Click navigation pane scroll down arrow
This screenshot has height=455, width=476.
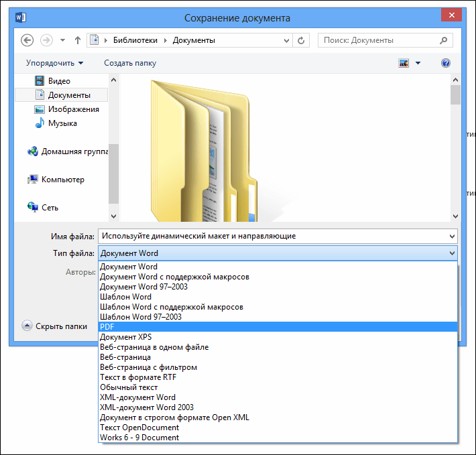[113, 216]
